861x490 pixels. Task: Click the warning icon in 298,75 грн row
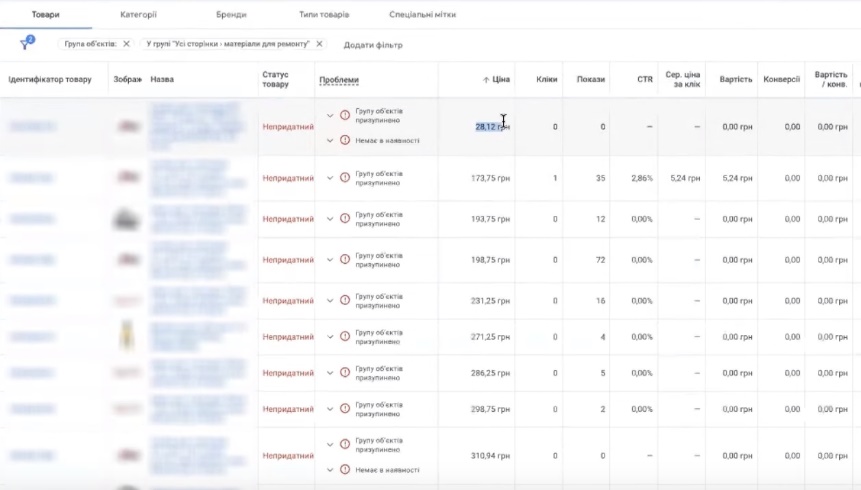pos(345,409)
